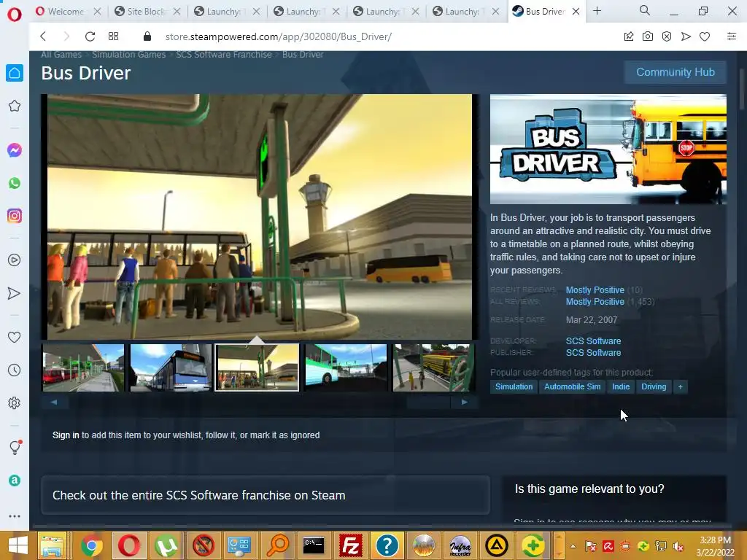Click thumbnail strip right arrow
Image resolution: width=747 pixels, height=560 pixels.
pyautogui.click(x=465, y=402)
